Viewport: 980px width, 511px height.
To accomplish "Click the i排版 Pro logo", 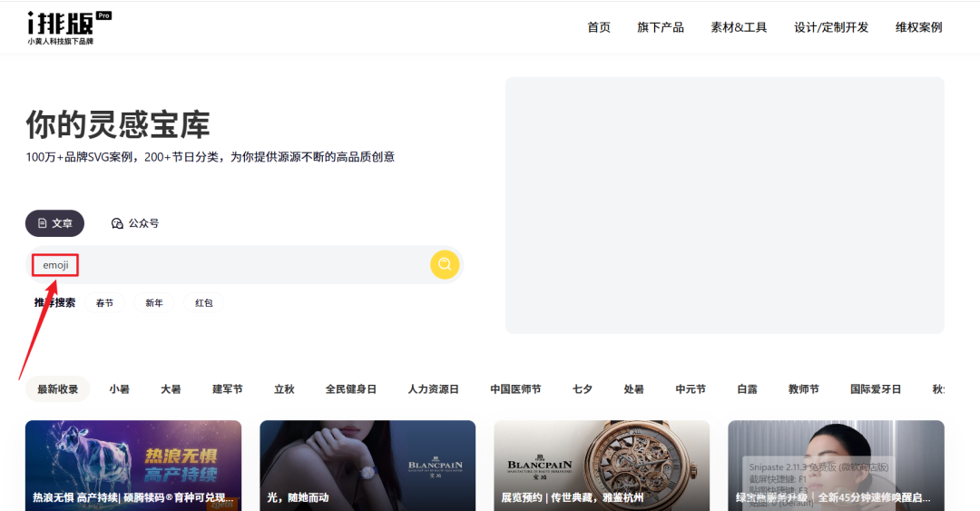I will [x=69, y=27].
